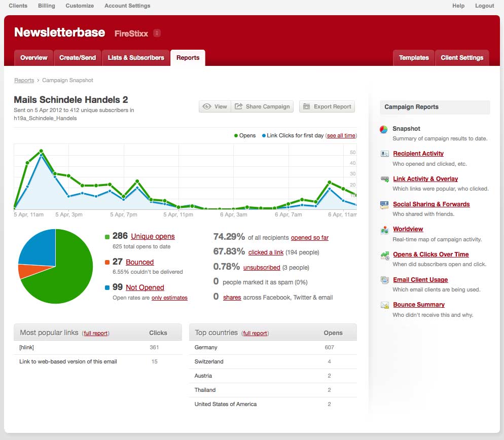Open the Billing menu item
Screen dimensions: 504x440
(47, 6)
